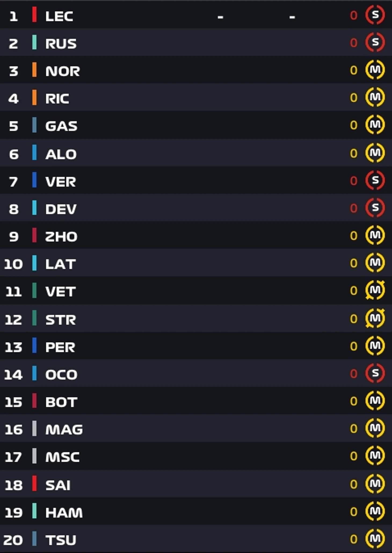Click the red Ferrari color bar beside LEC
Screen dimensions: 392x553
click(x=34, y=15)
